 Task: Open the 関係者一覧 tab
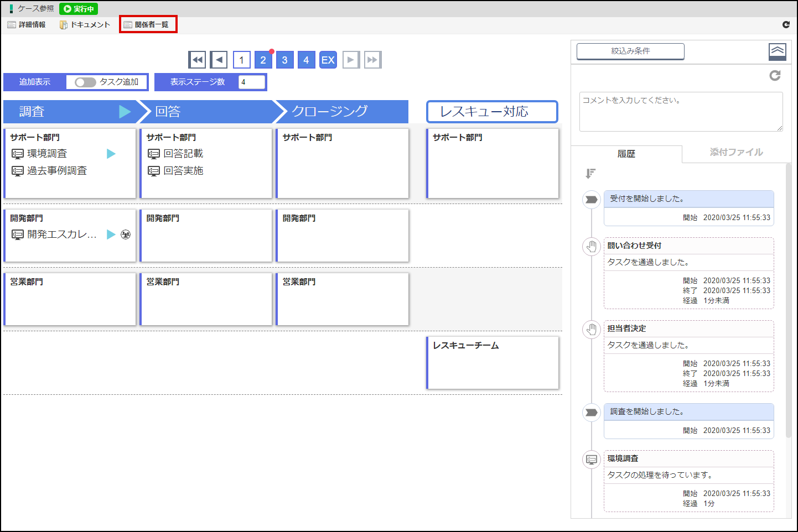pos(148,24)
